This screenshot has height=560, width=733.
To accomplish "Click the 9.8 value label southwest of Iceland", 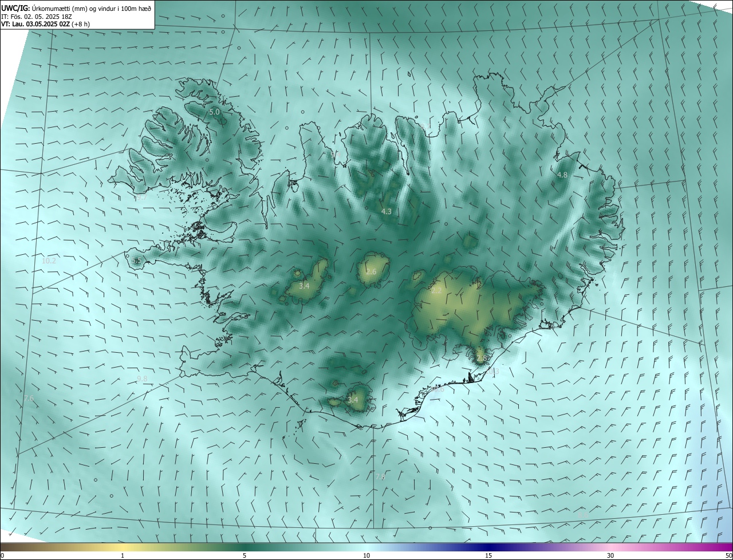I will [x=142, y=379].
